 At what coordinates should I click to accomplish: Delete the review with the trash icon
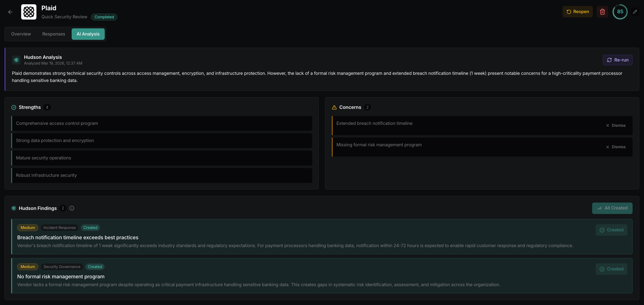[602, 12]
